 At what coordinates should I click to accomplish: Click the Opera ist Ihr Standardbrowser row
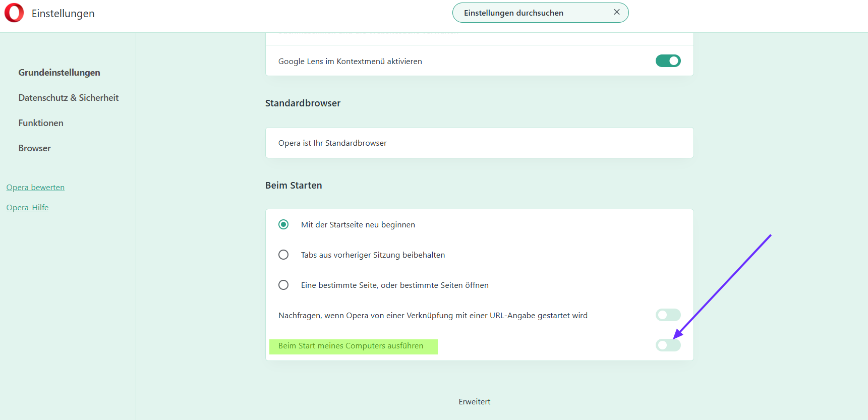pyautogui.click(x=479, y=143)
